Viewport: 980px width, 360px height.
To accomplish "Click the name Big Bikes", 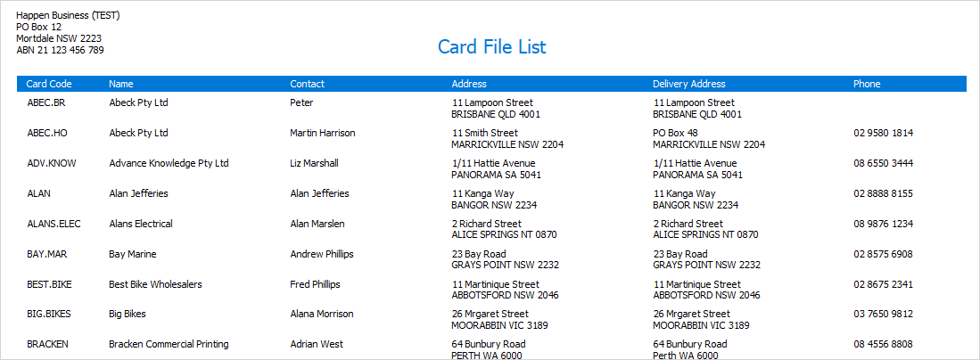I will pos(128,314).
